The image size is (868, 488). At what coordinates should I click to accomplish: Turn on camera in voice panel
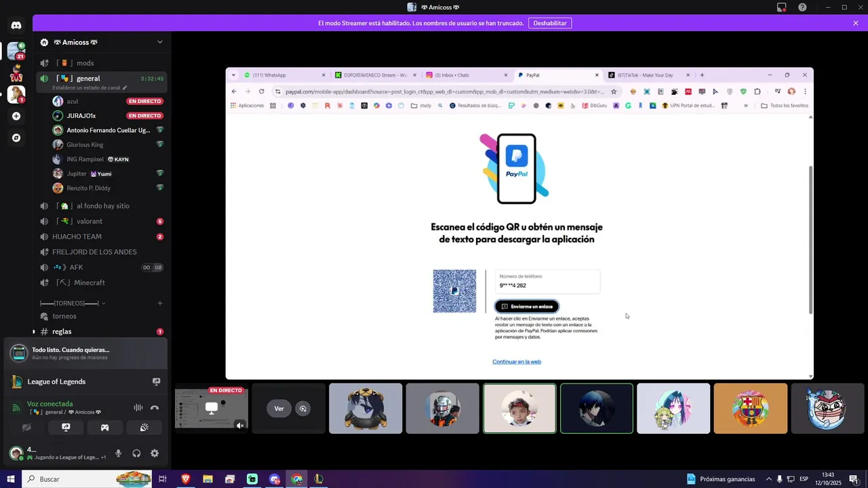pyautogui.click(x=26, y=428)
